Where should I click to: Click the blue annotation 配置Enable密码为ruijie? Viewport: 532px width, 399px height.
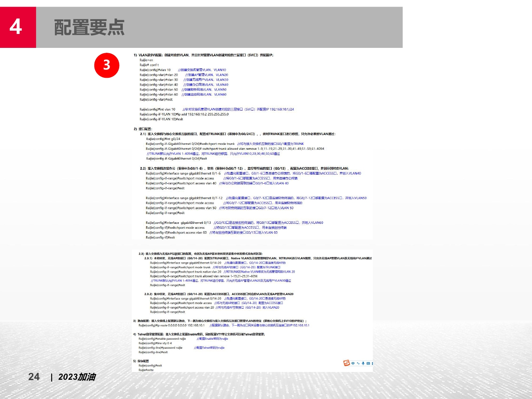coord(213,339)
